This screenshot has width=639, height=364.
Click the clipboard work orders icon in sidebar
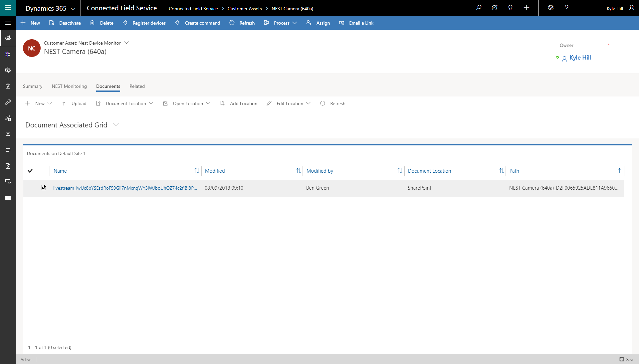[x=8, y=86]
